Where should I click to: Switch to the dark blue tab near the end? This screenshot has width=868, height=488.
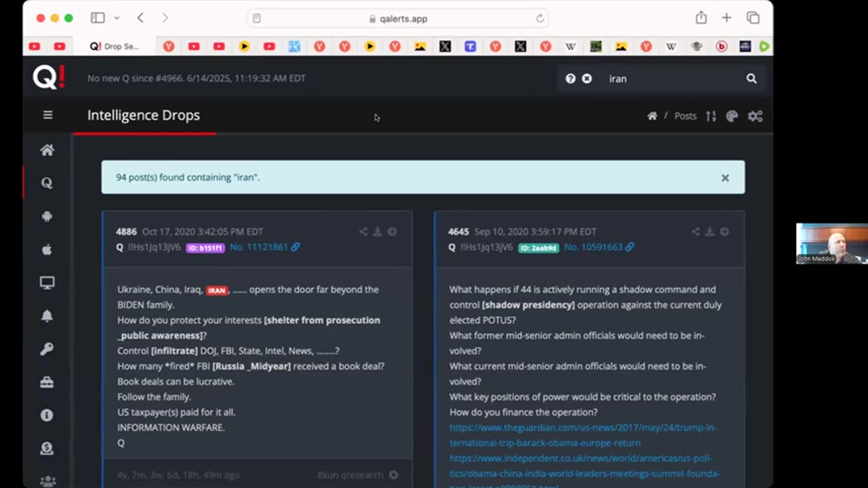pyautogui.click(x=745, y=47)
